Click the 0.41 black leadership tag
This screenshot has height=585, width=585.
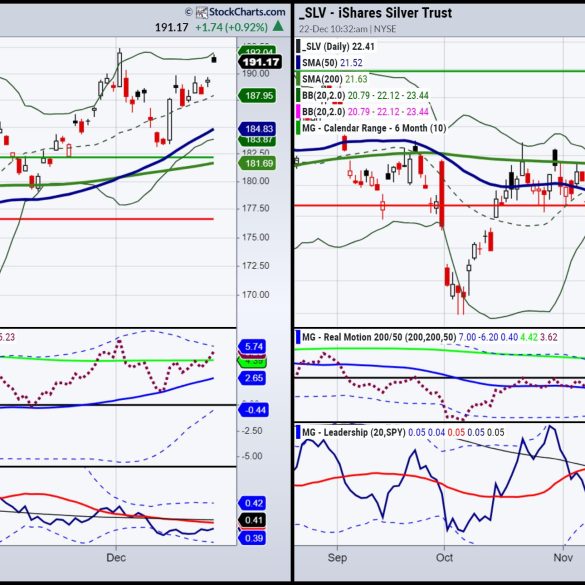pos(252,520)
